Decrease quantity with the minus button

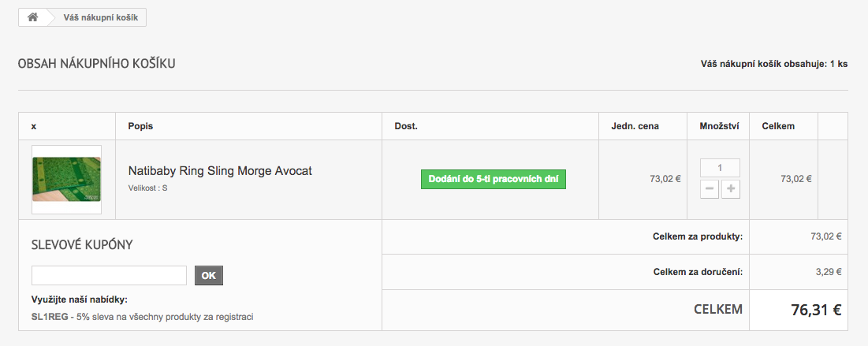tap(710, 189)
